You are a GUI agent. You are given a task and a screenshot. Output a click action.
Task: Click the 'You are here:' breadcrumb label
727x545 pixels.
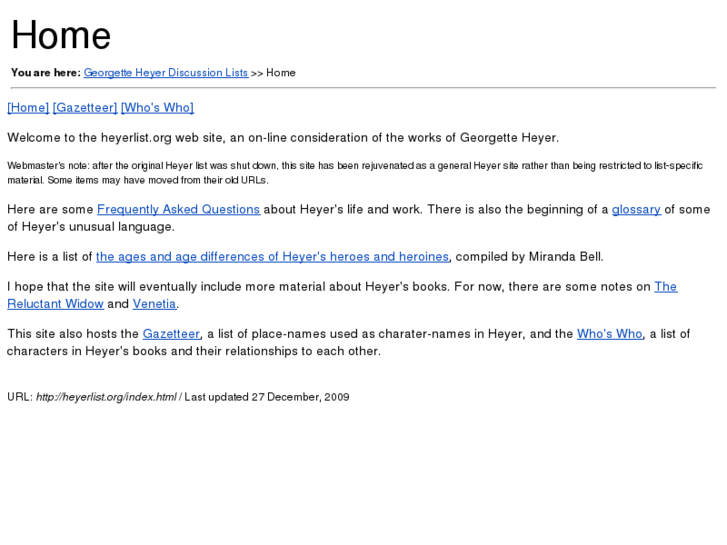click(46, 73)
